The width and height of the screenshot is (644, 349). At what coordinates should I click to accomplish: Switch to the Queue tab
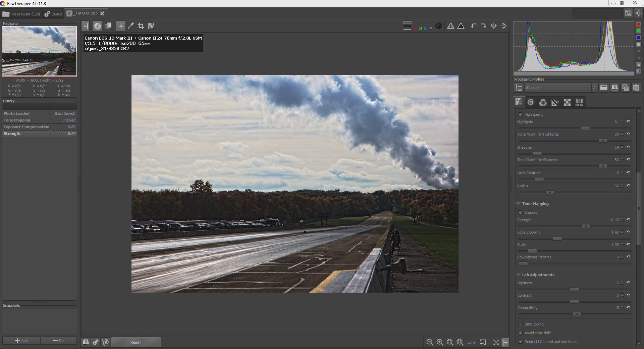(53, 14)
